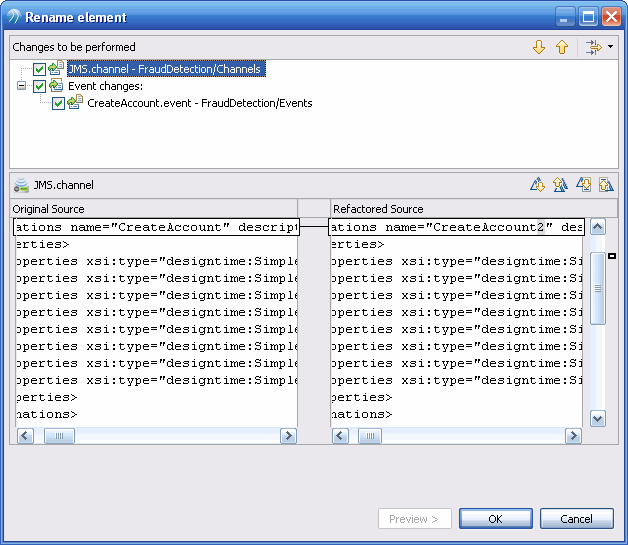This screenshot has width=628, height=545.
Task: Click the disabled Preview button
Action: coord(415,519)
